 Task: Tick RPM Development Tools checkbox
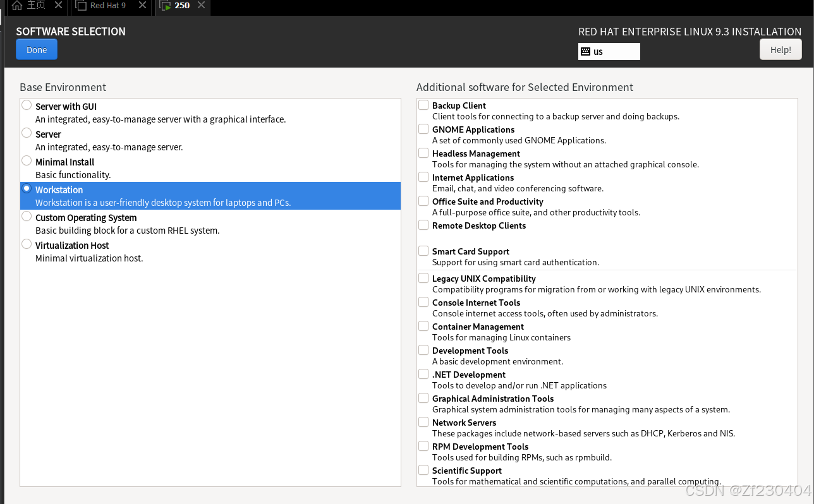tap(423, 446)
